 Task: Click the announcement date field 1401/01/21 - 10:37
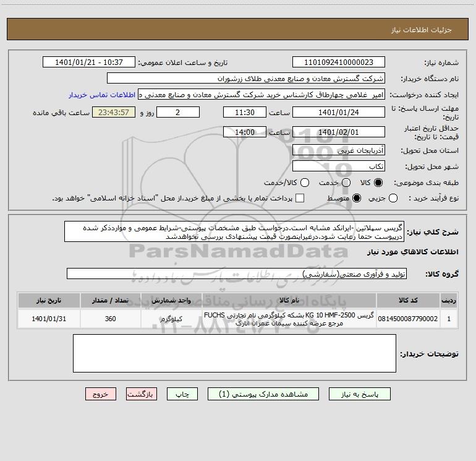tap(89, 62)
